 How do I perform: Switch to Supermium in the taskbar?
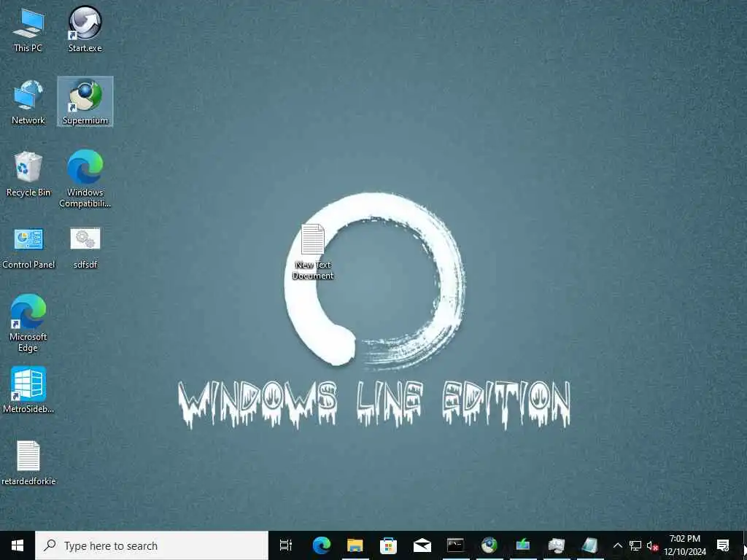(x=489, y=545)
